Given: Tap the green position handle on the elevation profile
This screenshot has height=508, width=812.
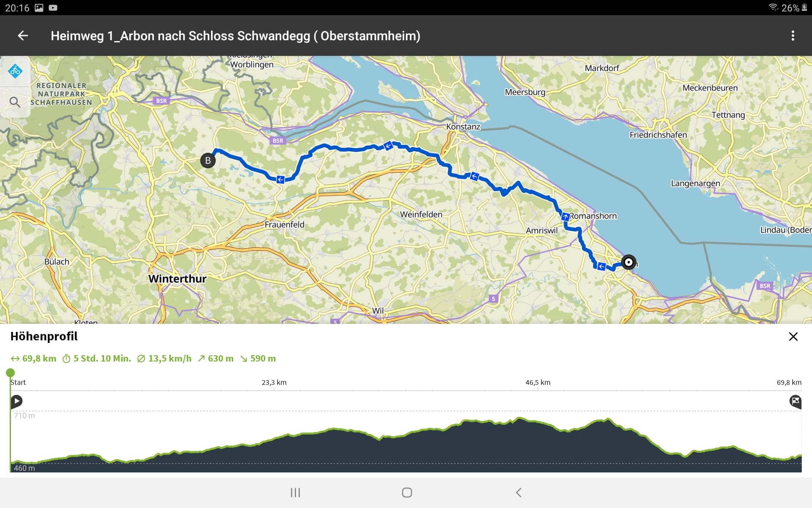Looking at the screenshot, I should [x=10, y=373].
